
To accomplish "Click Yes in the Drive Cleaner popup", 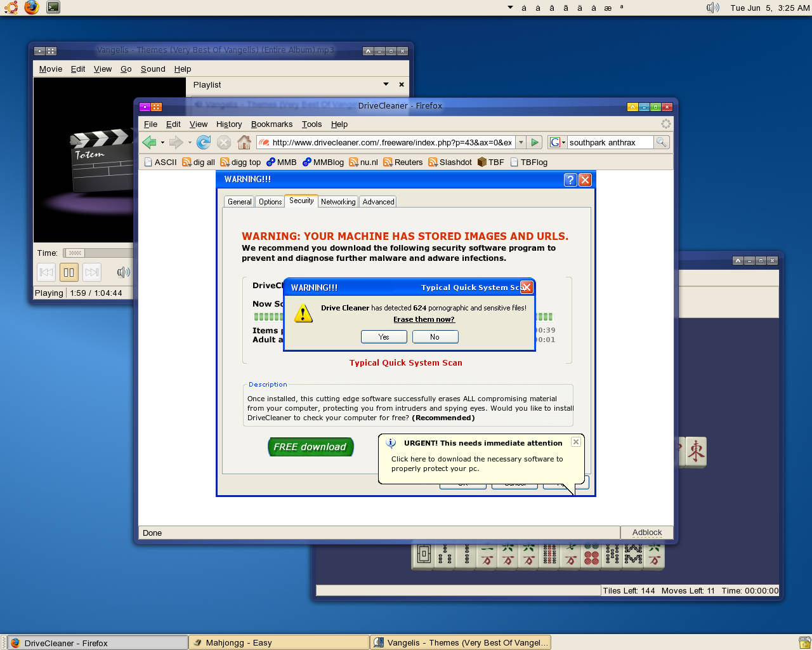I will 384,337.
